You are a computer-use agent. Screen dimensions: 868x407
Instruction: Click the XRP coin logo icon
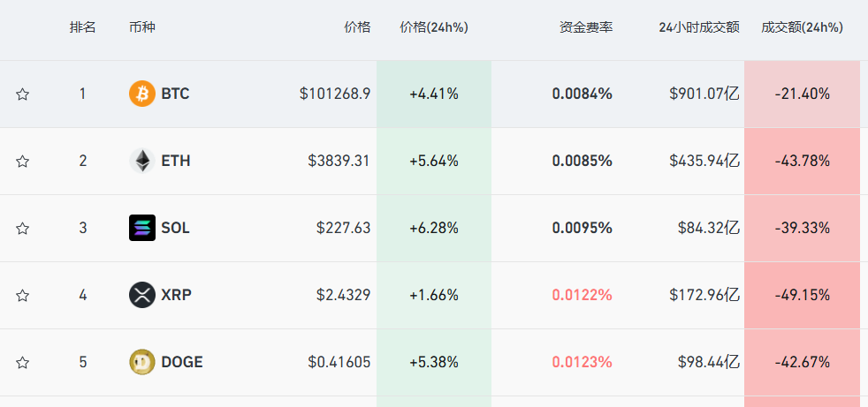(141, 295)
